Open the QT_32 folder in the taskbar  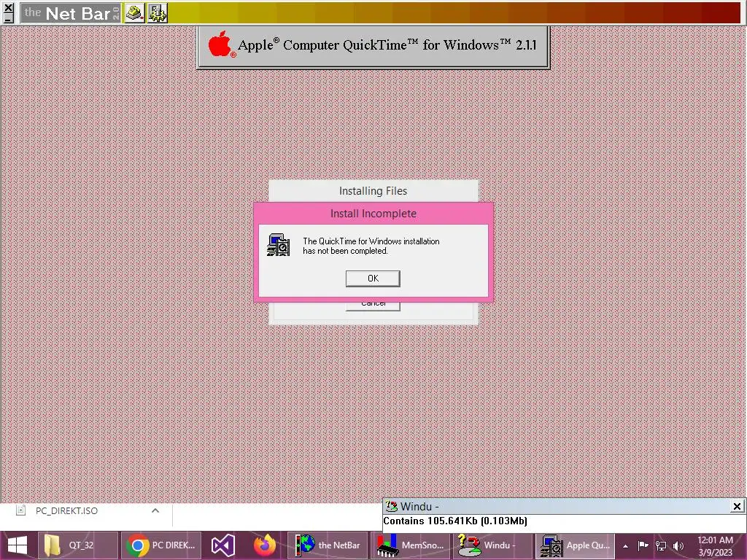tap(77, 545)
